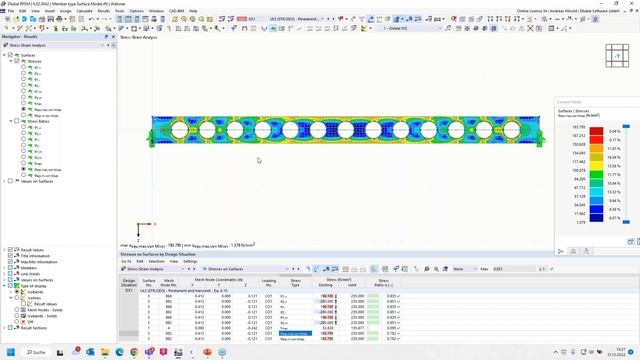Check the upper Values on Surfaces checkbox
640x360 pixels.
coord(10,181)
